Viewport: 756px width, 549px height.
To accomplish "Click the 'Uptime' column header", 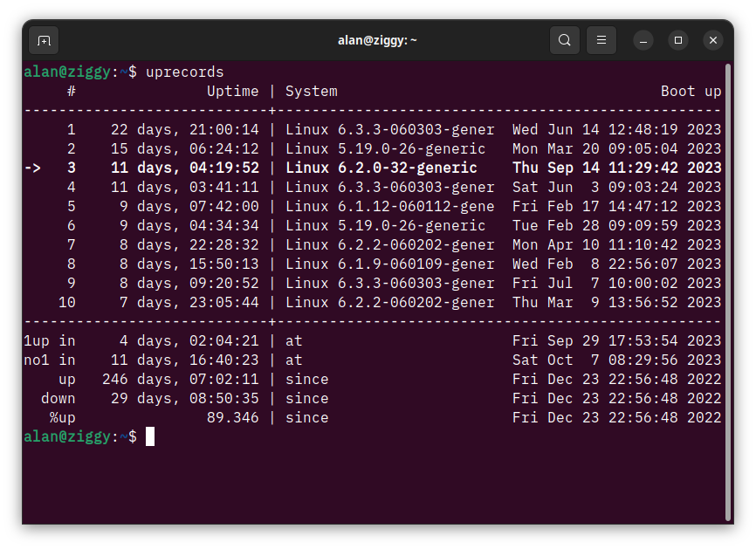I will [x=232, y=91].
